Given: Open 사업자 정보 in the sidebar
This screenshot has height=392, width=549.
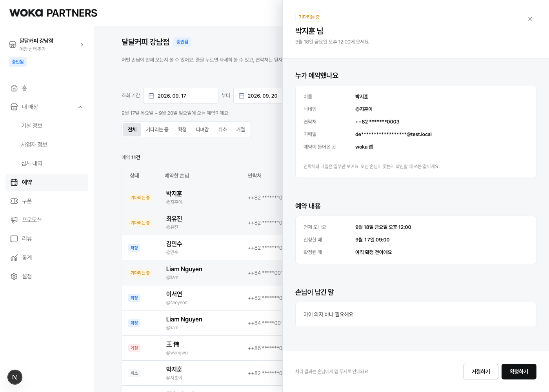Looking at the screenshot, I should [x=34, y=145].
